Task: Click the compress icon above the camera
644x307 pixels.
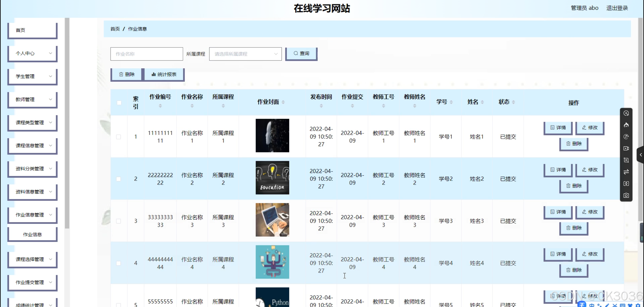Action: [626, 184]
